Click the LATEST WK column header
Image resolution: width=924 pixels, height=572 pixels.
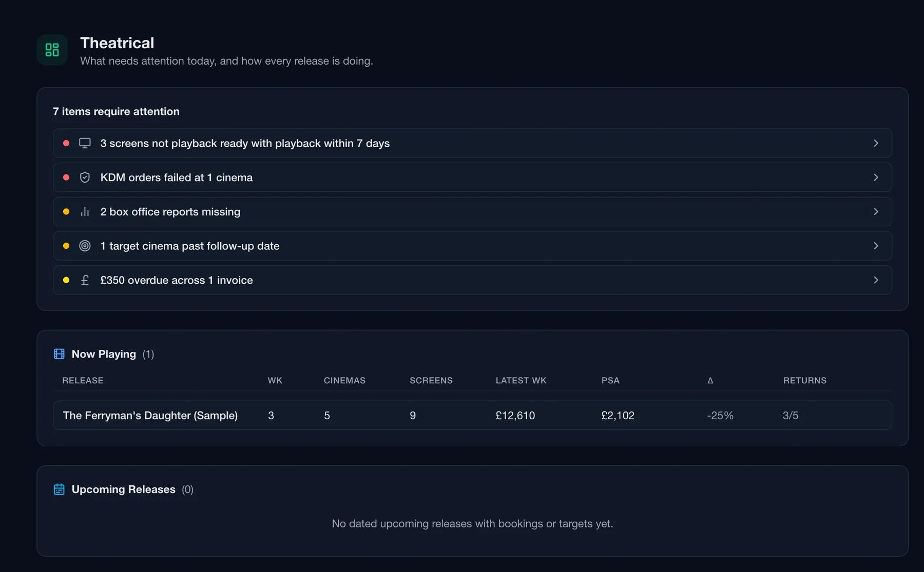[521, 380]
